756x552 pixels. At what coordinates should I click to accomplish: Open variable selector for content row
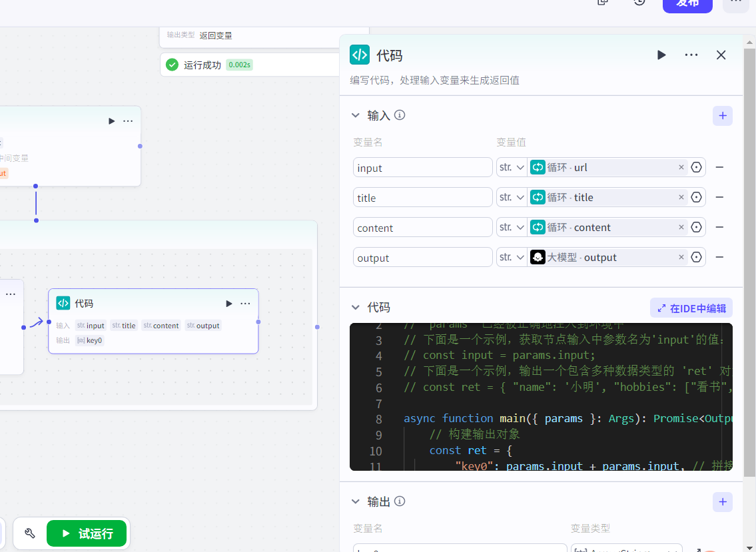[x=696, y=227]
